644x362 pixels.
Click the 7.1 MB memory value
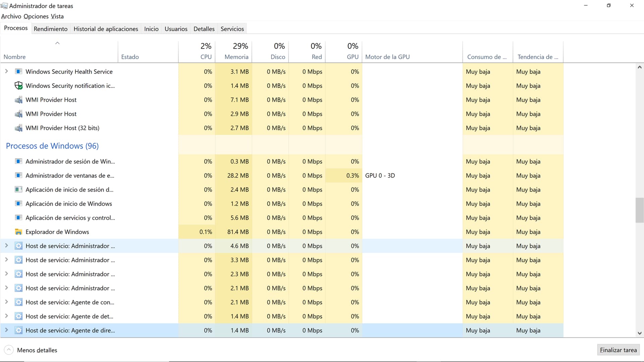239,100
